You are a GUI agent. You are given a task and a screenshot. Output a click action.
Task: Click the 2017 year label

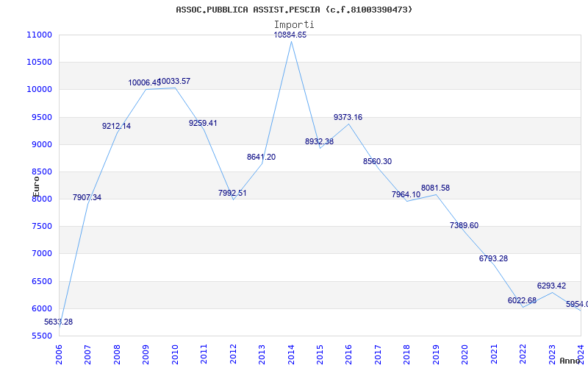click(x=378, y=355)
